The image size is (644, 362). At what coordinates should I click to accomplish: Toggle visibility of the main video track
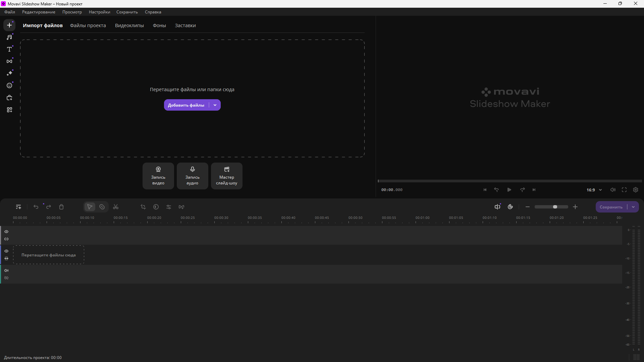coord(6,251)
